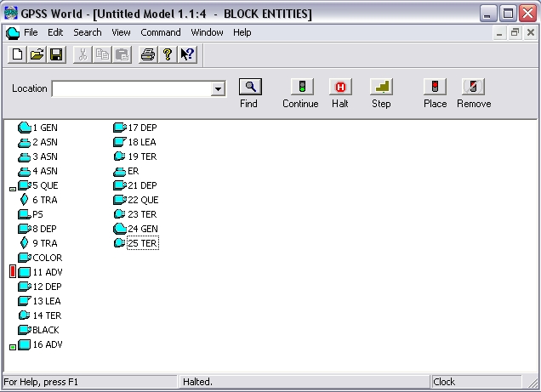Select the 3 ASN block label
The height and width of the screenshot is (392, 541).
[45, 156]
